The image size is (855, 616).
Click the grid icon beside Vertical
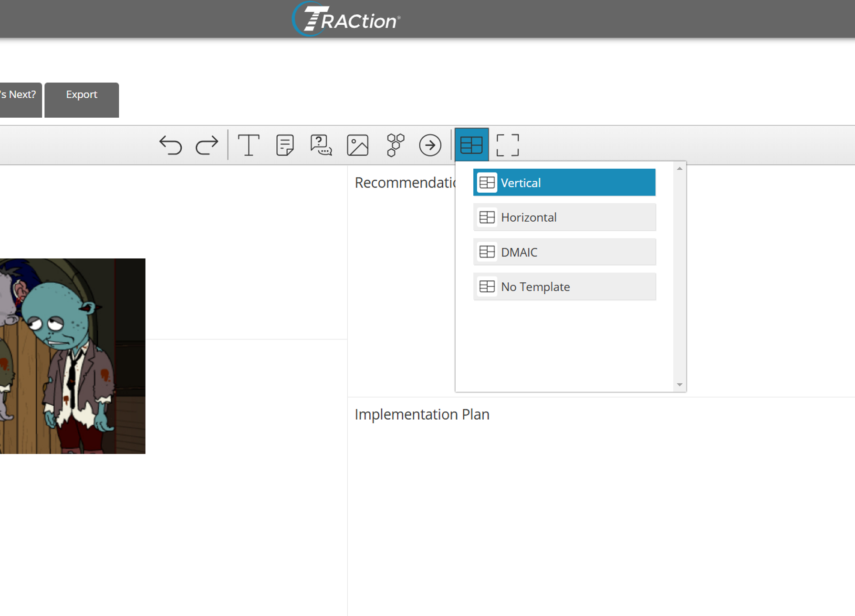tap(487, 183)
